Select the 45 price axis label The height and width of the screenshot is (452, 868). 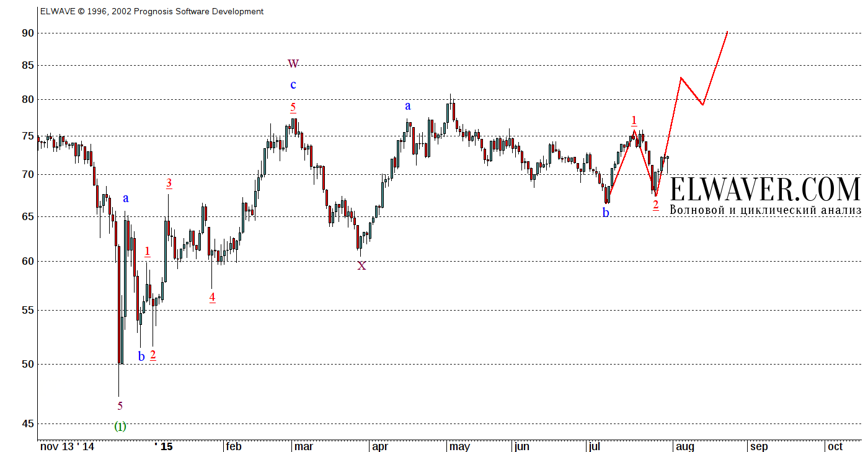(27, 423)
